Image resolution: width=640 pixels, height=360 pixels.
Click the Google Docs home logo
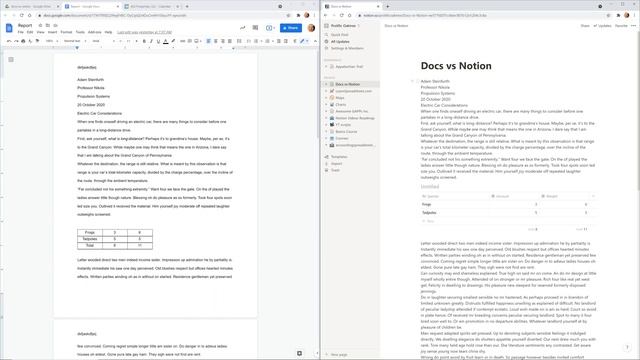9,28
